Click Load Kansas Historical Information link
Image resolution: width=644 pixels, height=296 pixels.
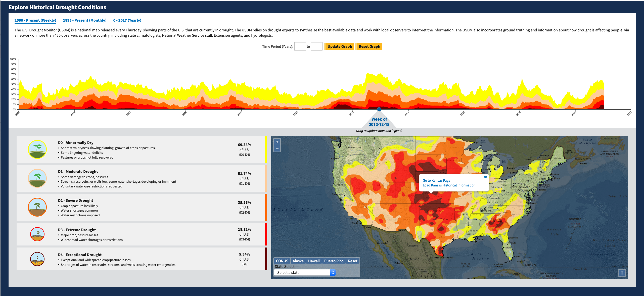[x=449, y=185]
